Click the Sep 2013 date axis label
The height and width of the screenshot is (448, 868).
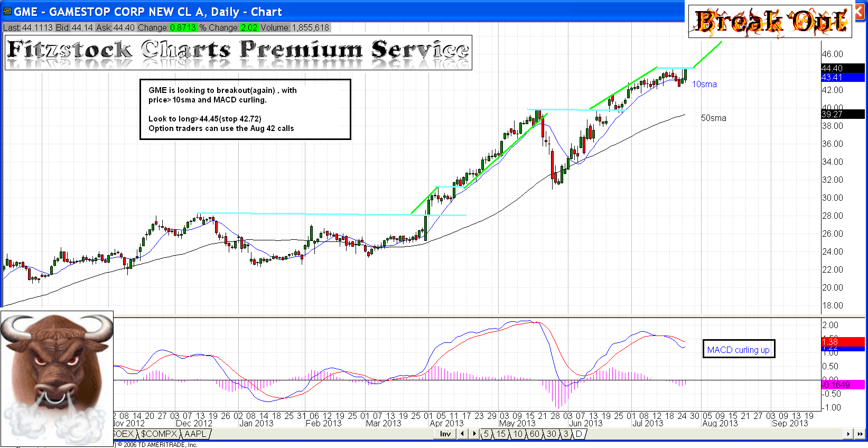point(790,423)
